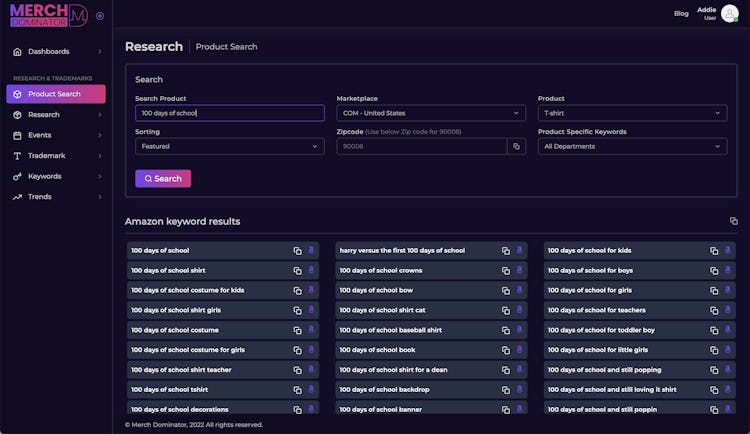Toggle the sidebar pin circle beside logo
Viewport: 750px width, 434px height.
[100, 16]
